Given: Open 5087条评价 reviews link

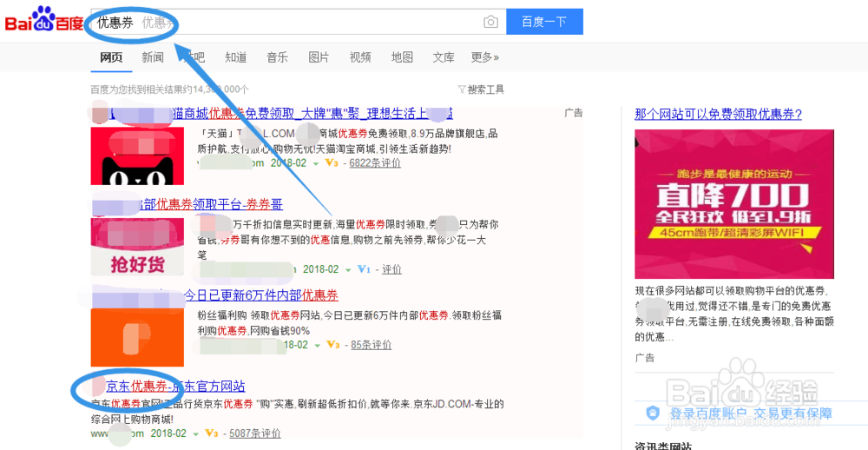Looking at the screenshot, I should coord(255,433).
